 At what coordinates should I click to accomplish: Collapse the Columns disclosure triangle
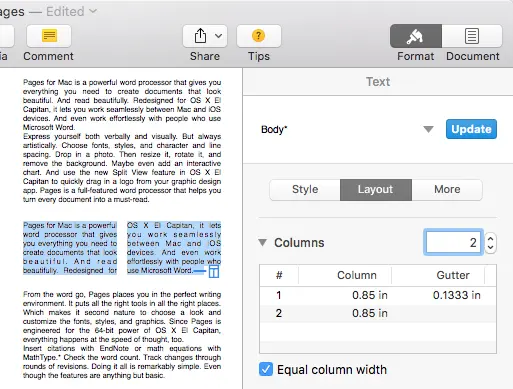[263, 242]
